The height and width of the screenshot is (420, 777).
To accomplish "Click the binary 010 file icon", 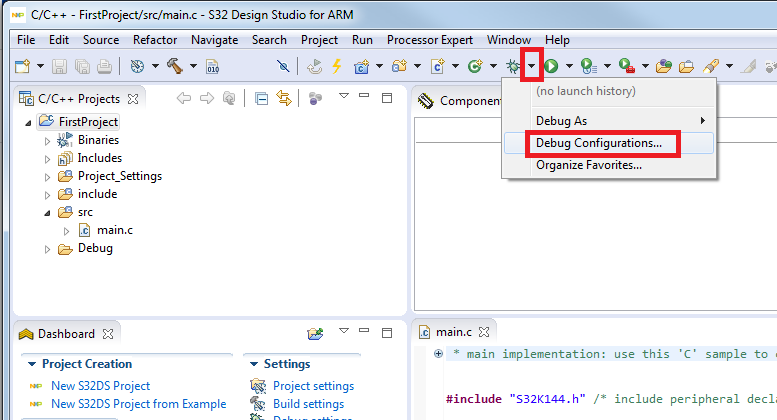I will point(213,66).
